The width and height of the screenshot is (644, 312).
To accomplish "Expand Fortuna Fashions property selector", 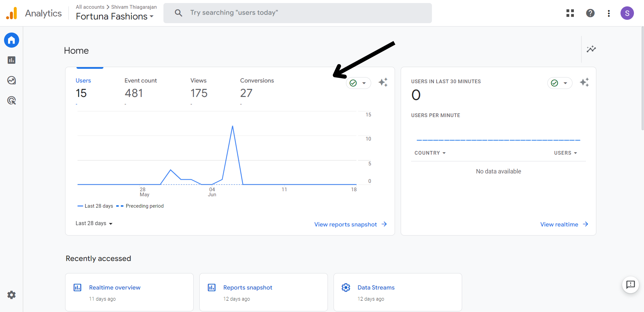I will [115, 16].
